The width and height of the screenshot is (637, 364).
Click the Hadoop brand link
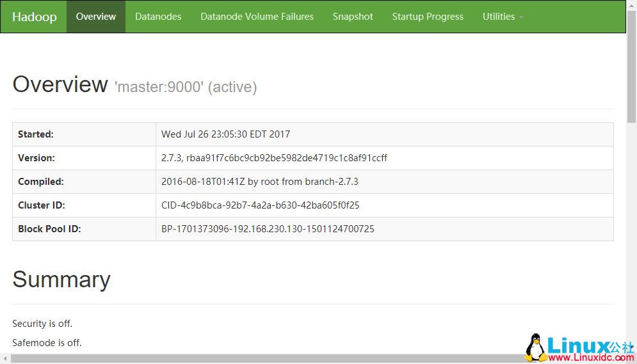click(x=35, y=17)
